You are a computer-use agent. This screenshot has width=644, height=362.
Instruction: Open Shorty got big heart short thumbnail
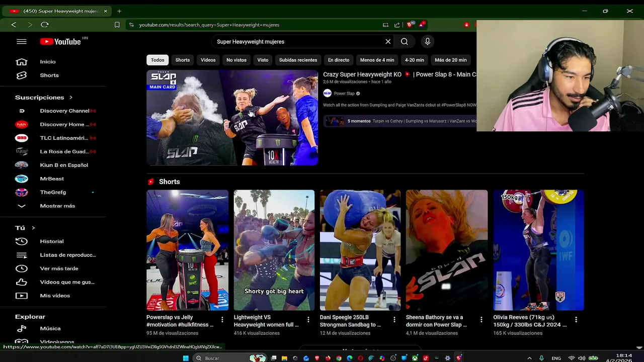pos(274,250)
